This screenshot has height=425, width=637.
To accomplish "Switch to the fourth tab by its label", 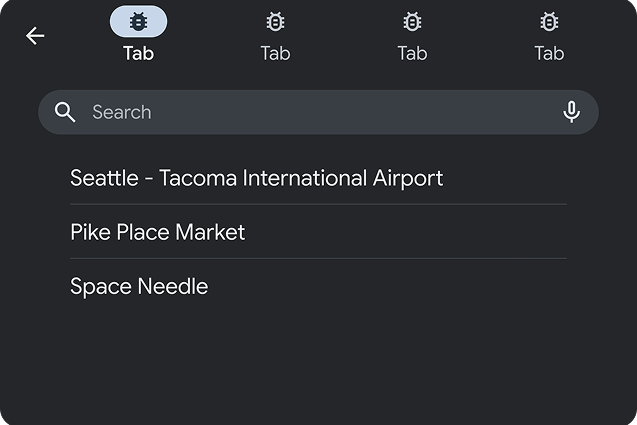I will coord(549,53).
